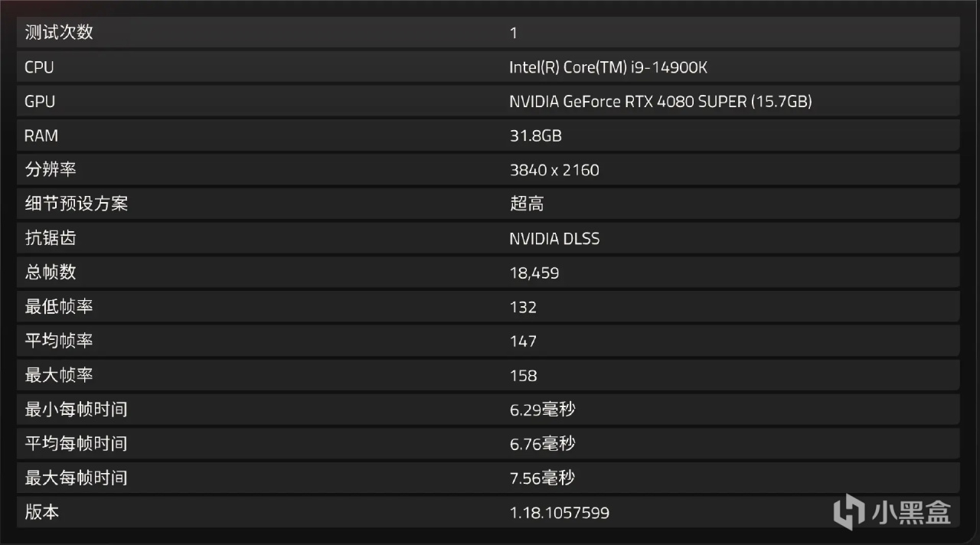980x545 pixels.
Task: Click the 最大帧率 label
Action: pos(59,375)
